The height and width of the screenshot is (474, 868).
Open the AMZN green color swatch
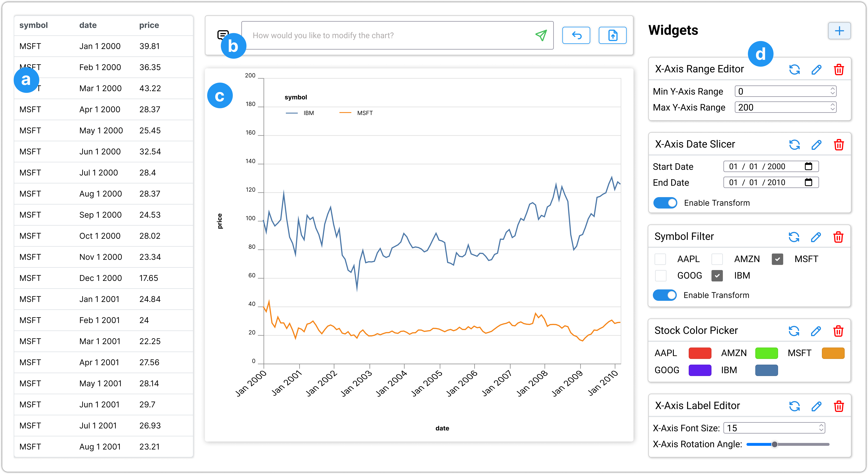click(767, 353)
